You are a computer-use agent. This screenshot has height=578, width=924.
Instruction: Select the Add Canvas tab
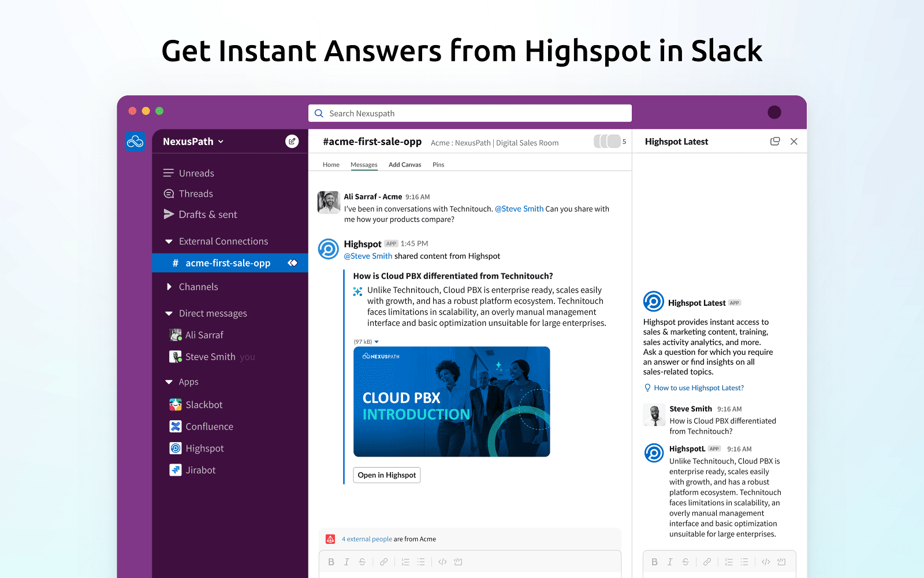pyautogui.click(x=405, y=165)
